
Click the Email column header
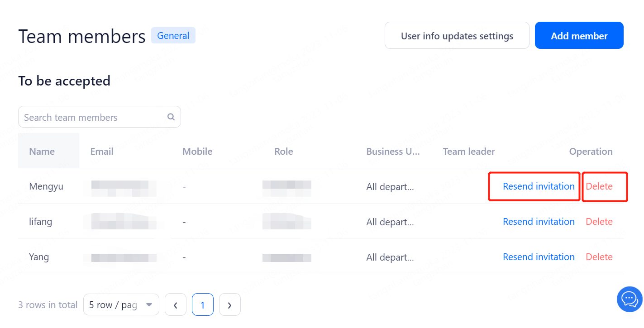102,152
